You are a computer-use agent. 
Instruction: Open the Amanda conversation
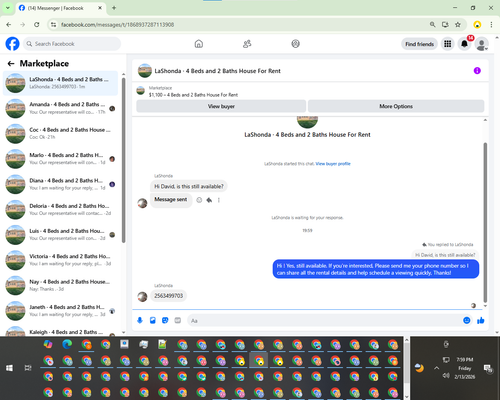tap(60, 108)
